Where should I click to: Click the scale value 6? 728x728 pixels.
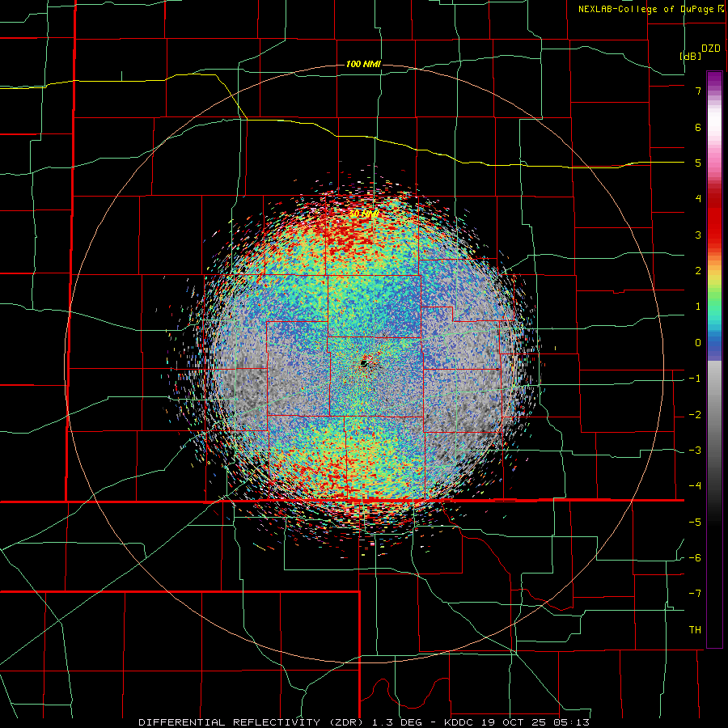tap(698, 127)
